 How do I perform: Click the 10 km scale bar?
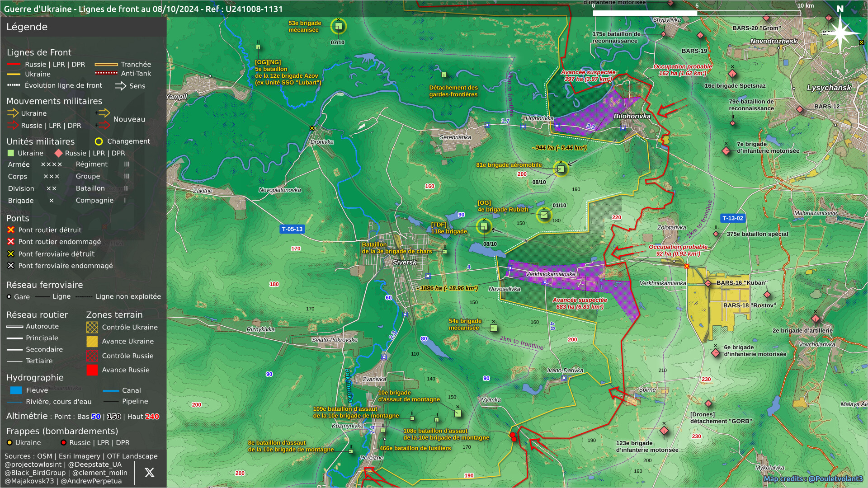point(696,13)
